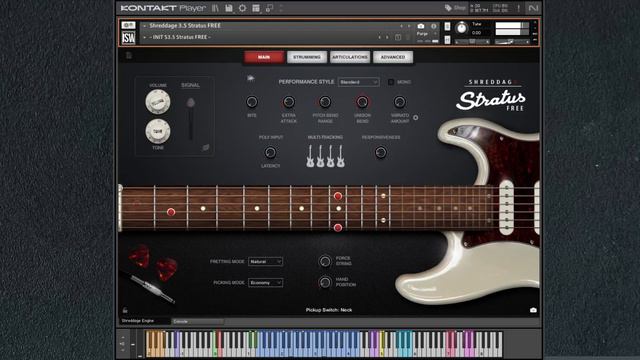Click the cube icon in volume panel
The height and width of the screenshot is (360, 640).
pyautogui.click(x=206, y=147)
